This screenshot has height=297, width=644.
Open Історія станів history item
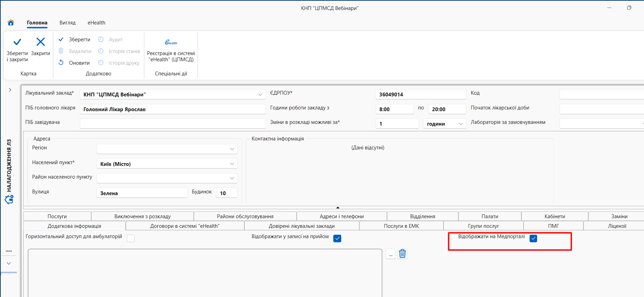point(119,51)
